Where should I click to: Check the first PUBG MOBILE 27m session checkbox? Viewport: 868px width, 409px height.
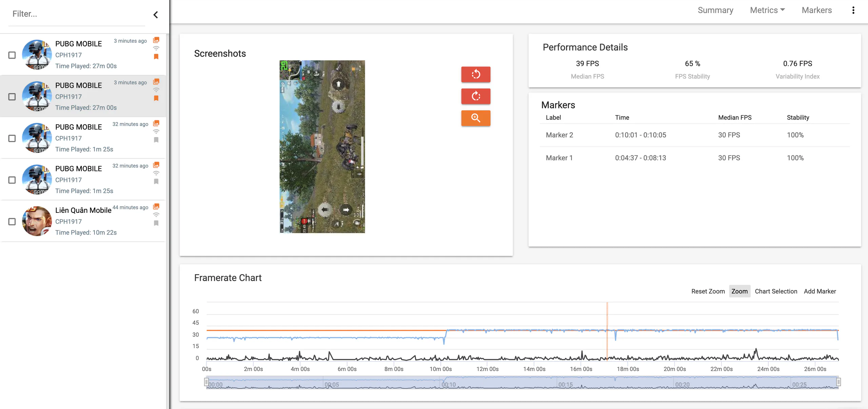pyautogui.click(x=12, y=55)
